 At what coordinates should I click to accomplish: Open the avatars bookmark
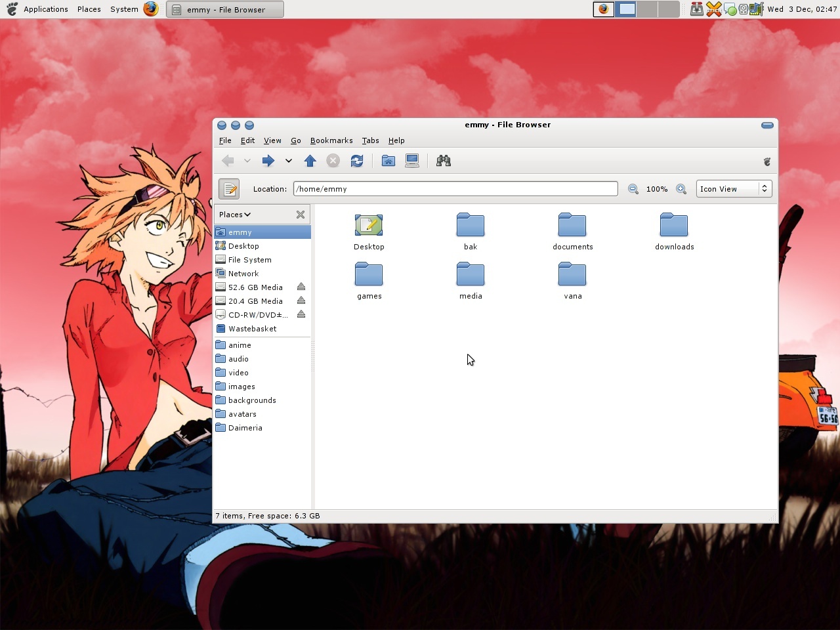[x=262, y=414]
